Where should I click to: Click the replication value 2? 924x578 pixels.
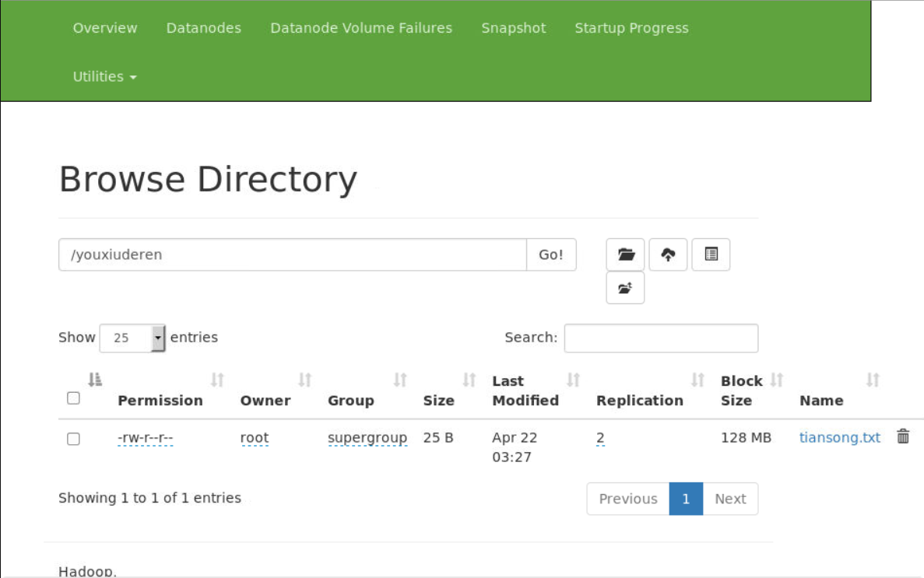(x=600, y=438)
